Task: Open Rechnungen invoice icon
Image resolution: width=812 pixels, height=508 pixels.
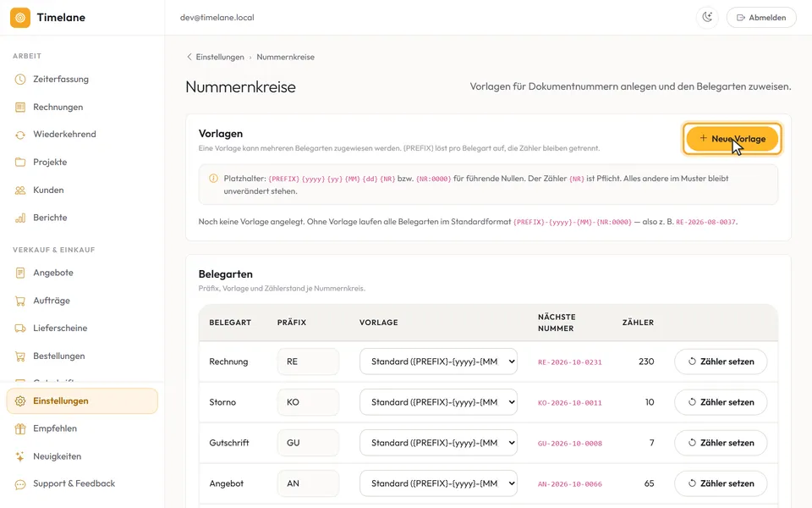Action: click(20, 108)
